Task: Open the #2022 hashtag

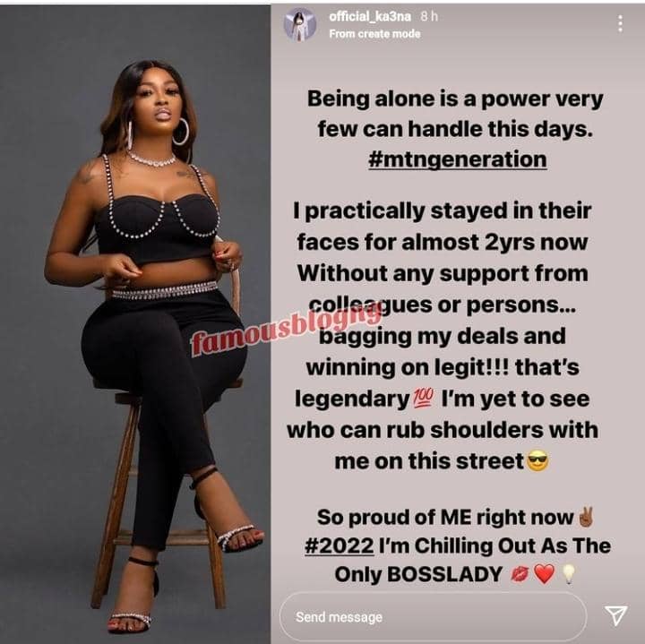Action: point(340,546)
